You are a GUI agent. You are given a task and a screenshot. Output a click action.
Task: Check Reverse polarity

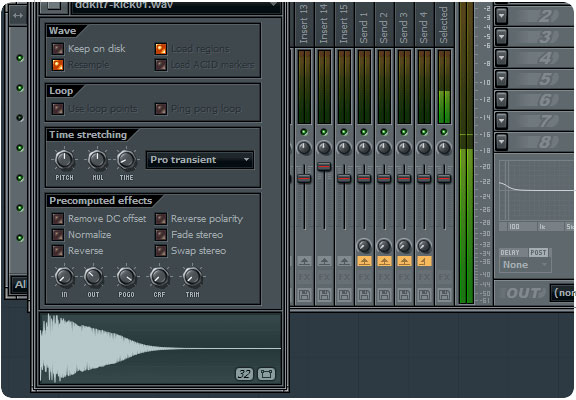(x=161, y=219)
